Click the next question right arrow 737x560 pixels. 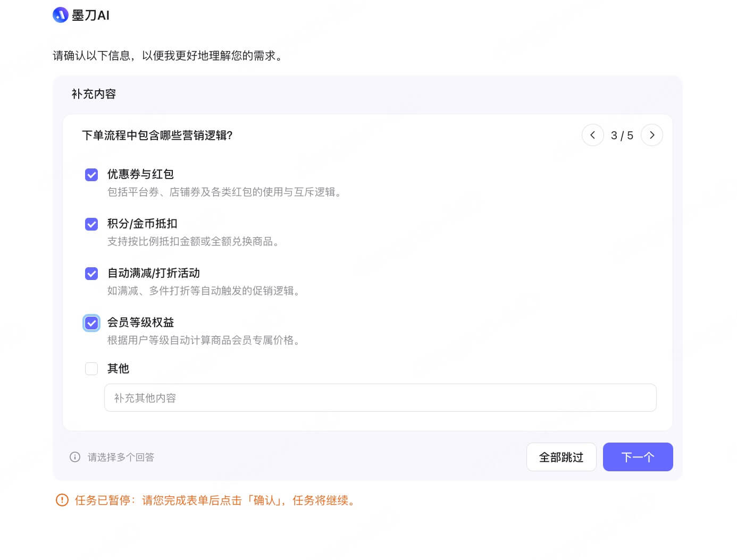pos(652,135)
